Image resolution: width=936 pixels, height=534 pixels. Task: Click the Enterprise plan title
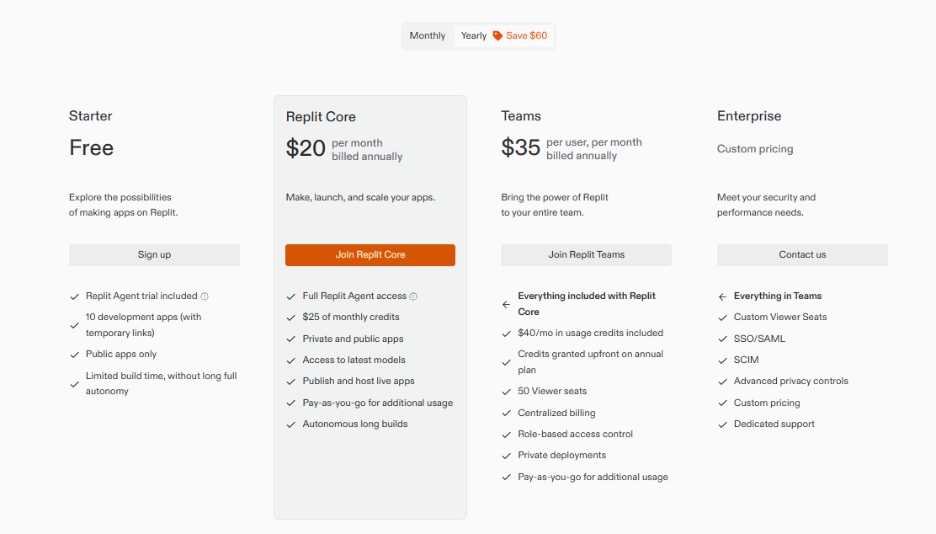pyautogui.click(x=749, y=116)
